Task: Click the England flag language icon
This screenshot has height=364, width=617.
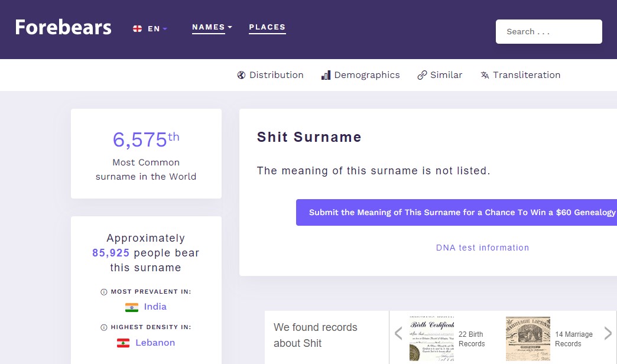Action: tap(137, 29)
